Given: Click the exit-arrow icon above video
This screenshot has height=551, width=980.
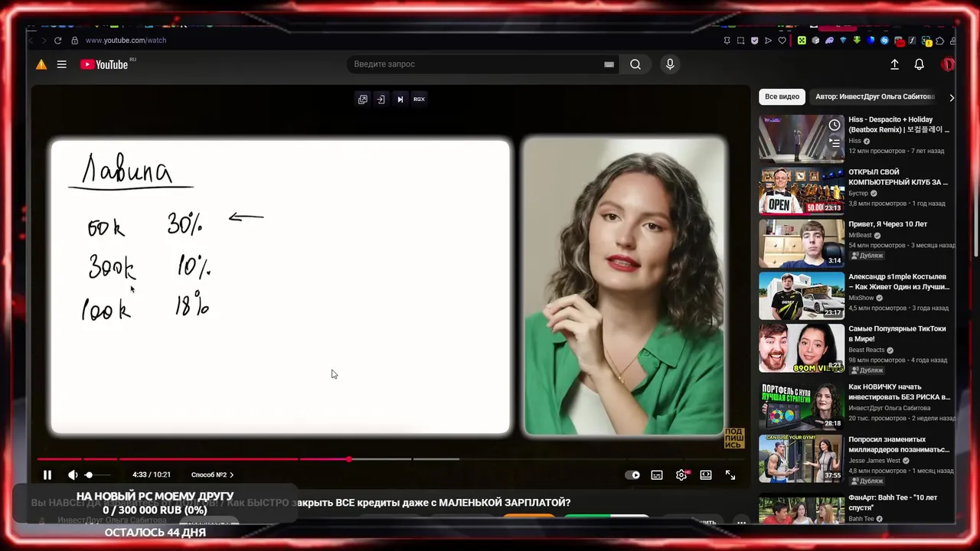Looking at the screenshot, I should pyautogui.click(x=381, y=99).
